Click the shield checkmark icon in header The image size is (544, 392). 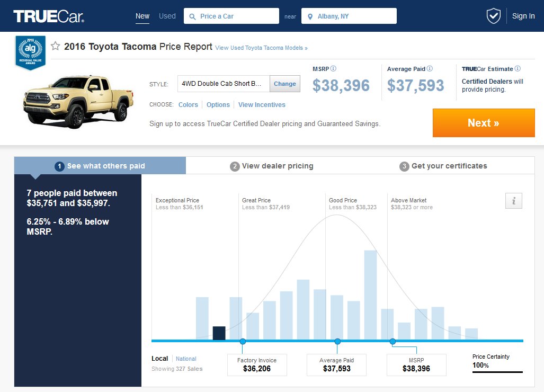[x=493, y=16]
